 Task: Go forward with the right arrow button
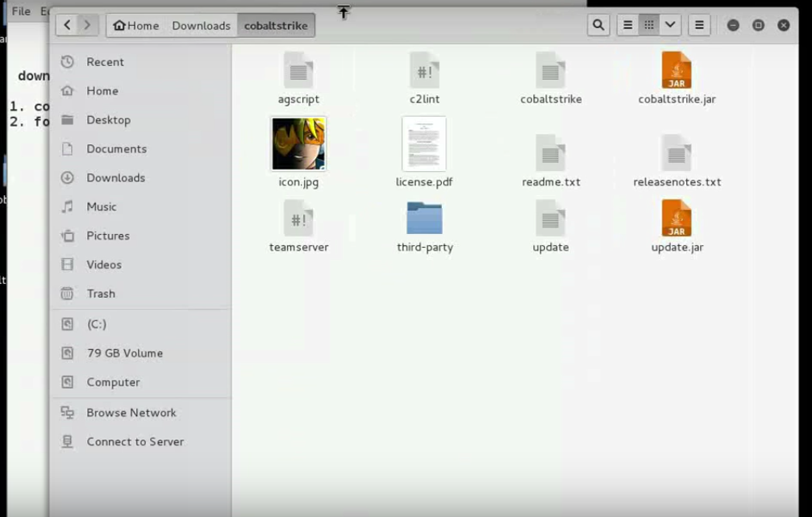click(88, 25)
